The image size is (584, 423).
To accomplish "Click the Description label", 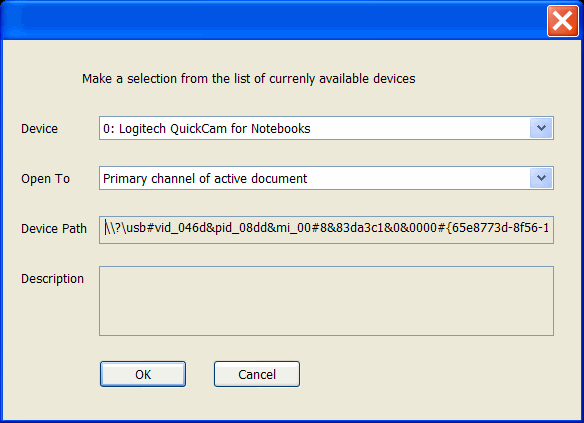I will (53, 279).
